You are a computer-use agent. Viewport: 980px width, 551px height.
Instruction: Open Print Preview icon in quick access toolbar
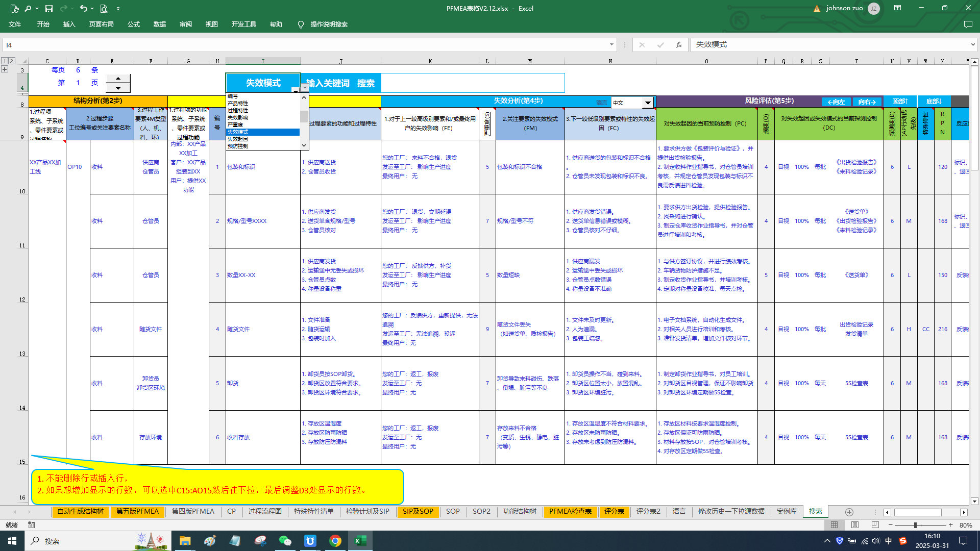104,8
